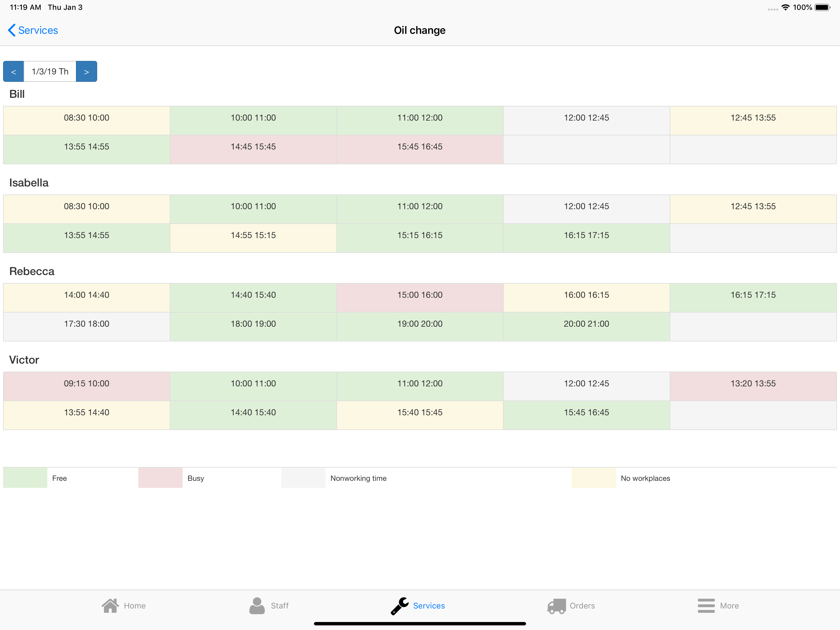Go to previous day with < arrow
840x630 pixels.
pos(14,71)
